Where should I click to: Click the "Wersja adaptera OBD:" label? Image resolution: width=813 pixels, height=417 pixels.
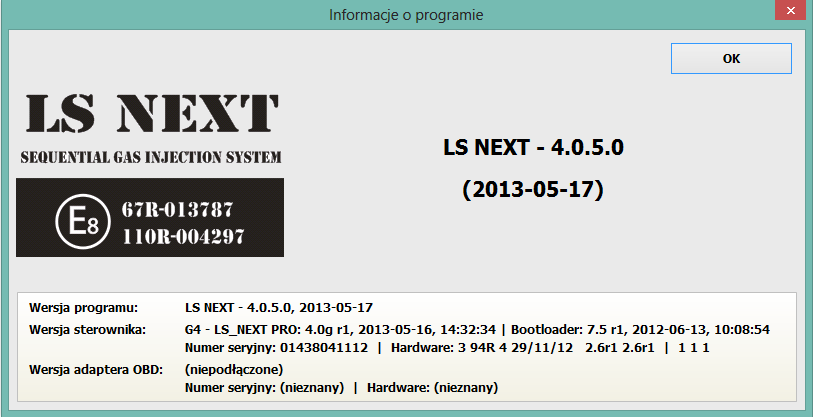[x=96, y=370]
